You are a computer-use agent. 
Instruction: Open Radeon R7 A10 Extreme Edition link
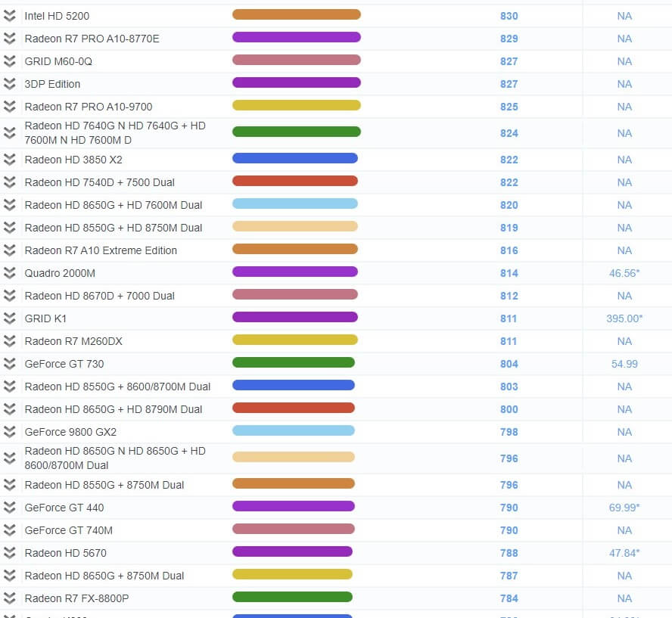(x=101, y=250)
